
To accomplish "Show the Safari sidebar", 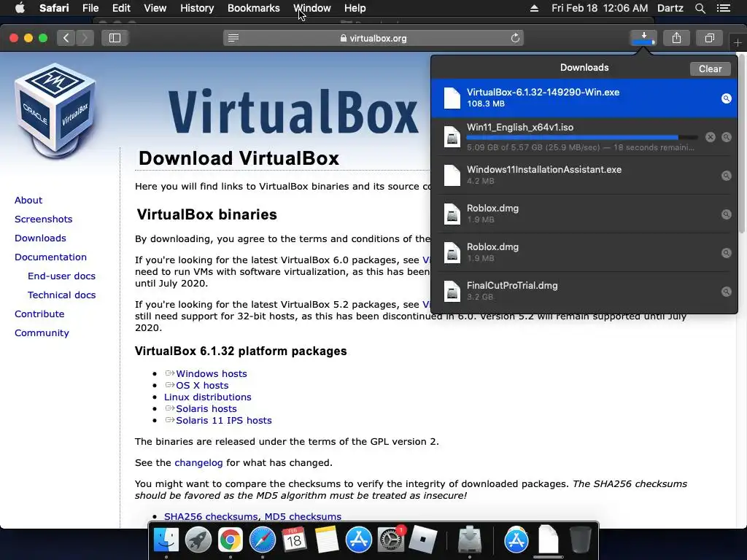I will [115, 38].
